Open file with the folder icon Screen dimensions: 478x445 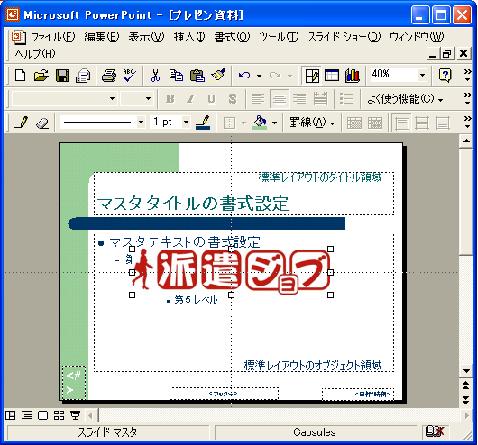pyautogui.click(x=41, y=76)
